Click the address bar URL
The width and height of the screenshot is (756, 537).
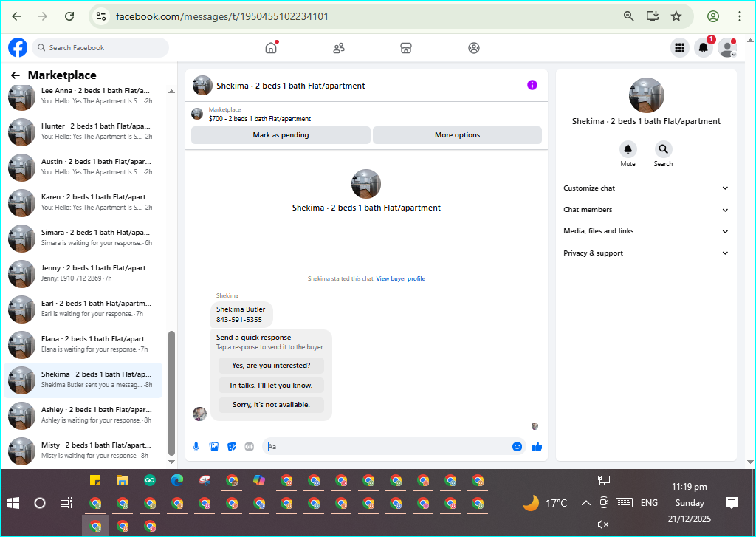[222, 16]
